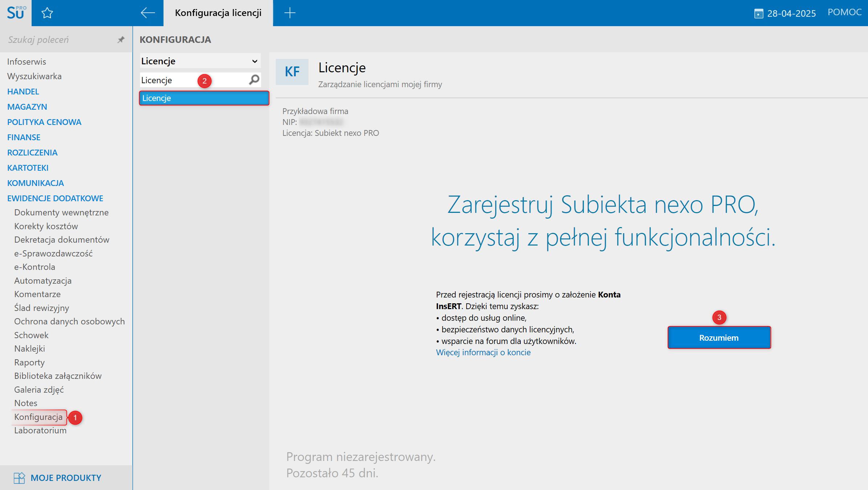The width and height of the screenshot is (868, 490).
Task: Open the Ślad rewizyjny entry
Action: 41,308
